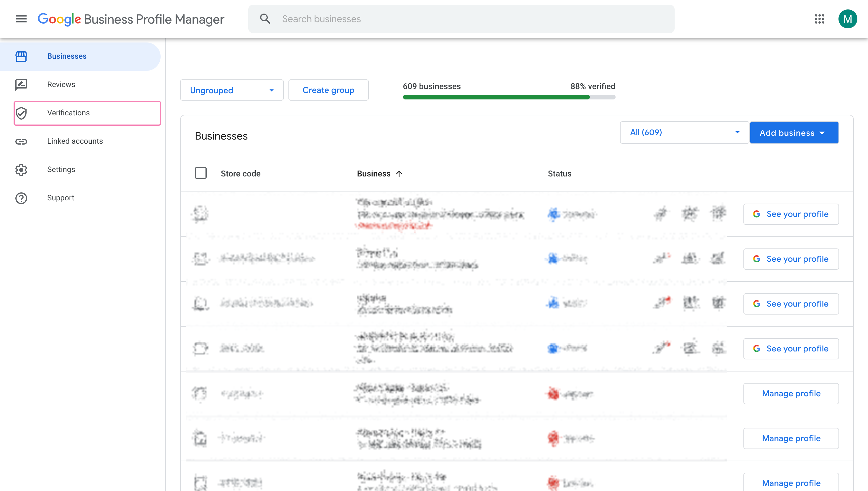Tick the select-all checkbox beside Store code

pos(200,173)
